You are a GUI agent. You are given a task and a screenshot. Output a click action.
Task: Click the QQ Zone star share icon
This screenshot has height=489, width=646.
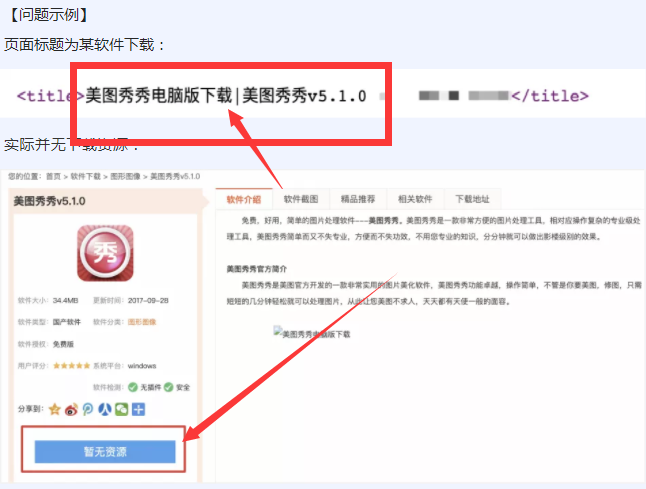coord(54,409)
